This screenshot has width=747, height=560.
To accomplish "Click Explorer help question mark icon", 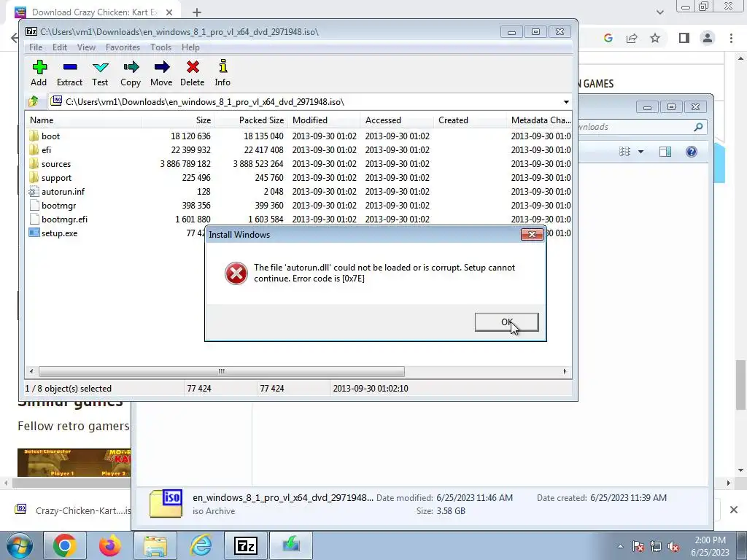I will click(692, 152).
